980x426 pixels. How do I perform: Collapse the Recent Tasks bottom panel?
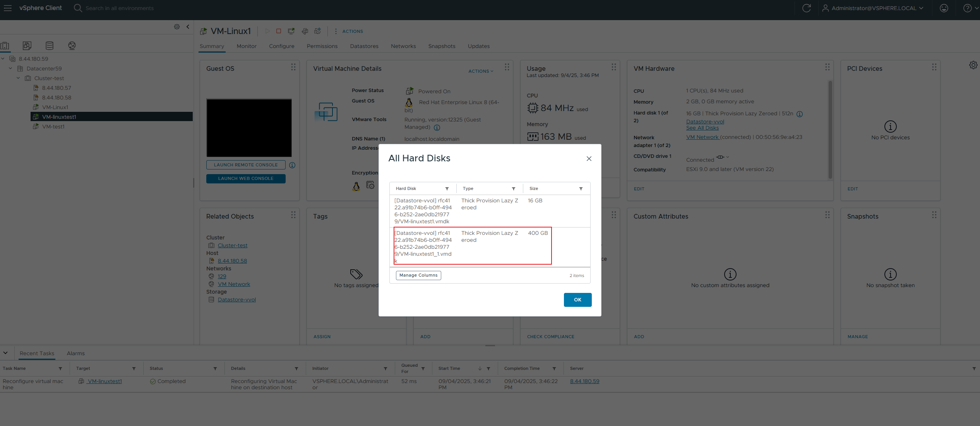point(5,353)
